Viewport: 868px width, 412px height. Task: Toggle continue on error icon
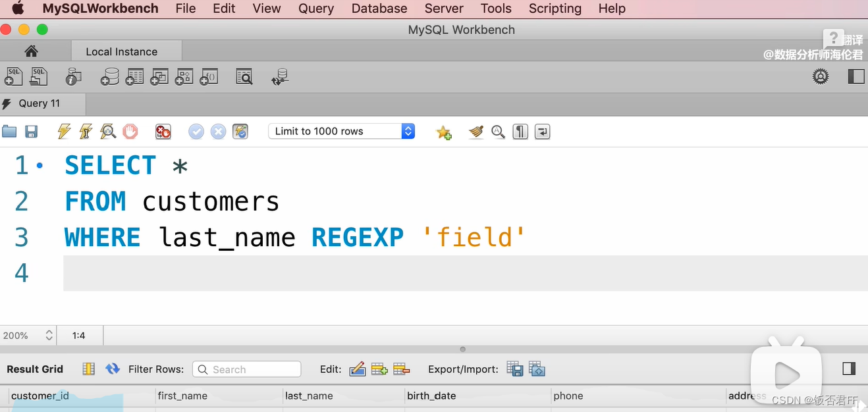pos(163,132)
